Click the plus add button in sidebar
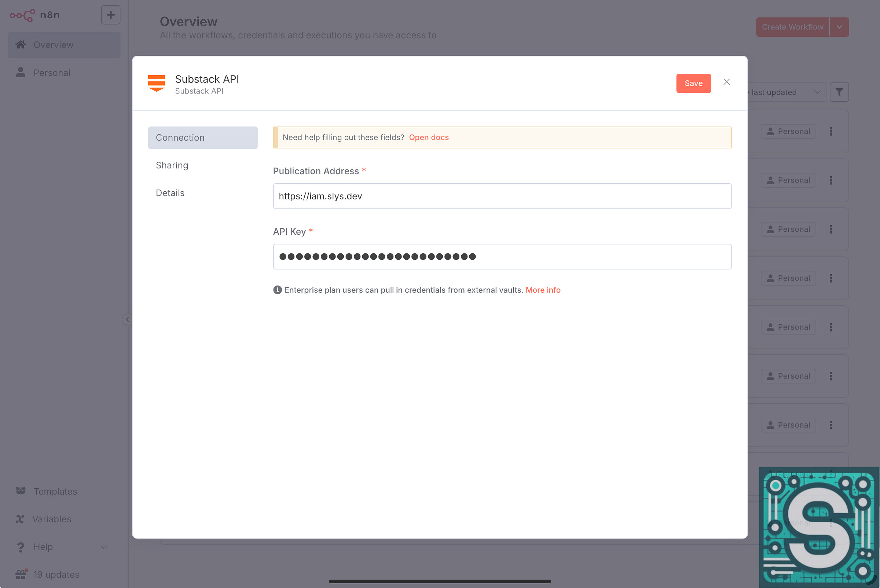The width and height of the screenshot is (880, 588). 110,15
